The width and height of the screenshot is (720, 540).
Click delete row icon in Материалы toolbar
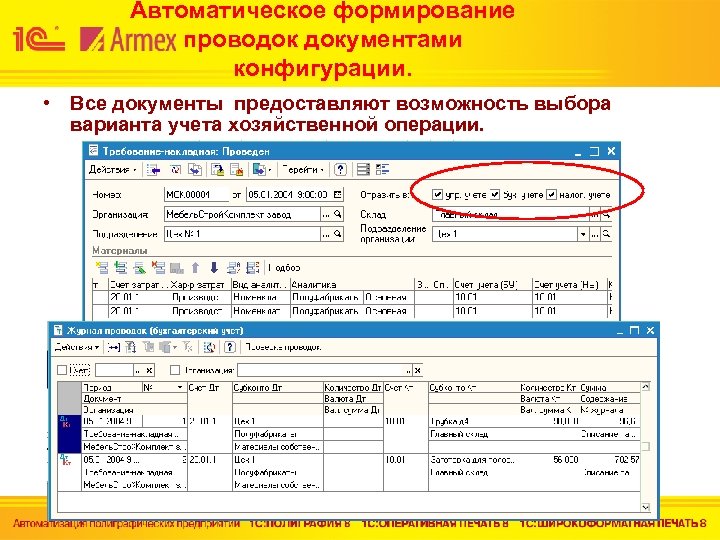[x=158, y=267]
